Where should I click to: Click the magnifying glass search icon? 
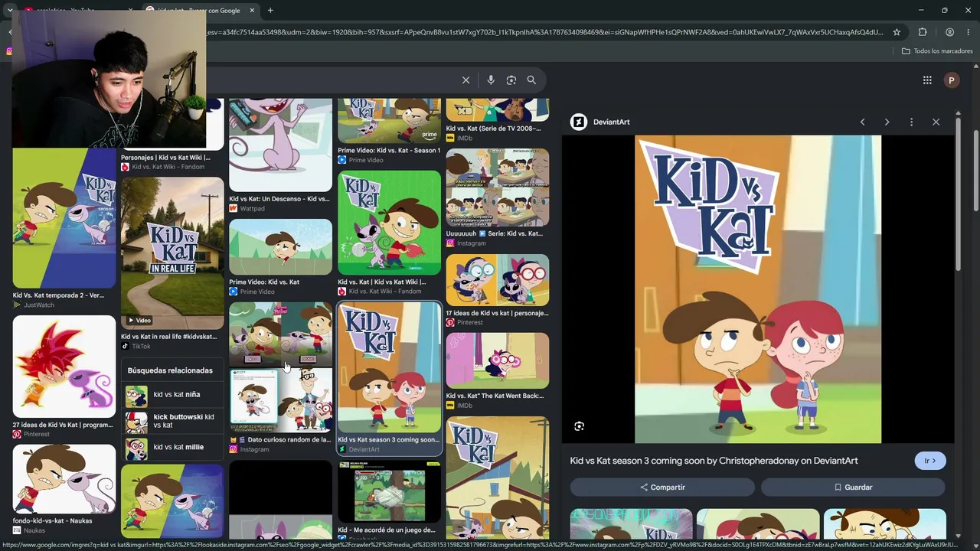[x=531, y=80]
